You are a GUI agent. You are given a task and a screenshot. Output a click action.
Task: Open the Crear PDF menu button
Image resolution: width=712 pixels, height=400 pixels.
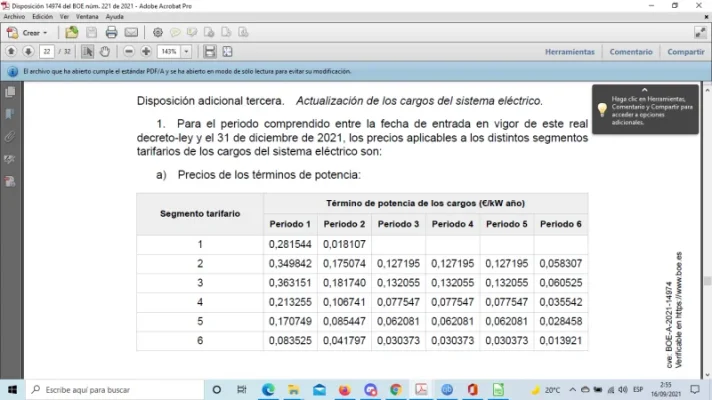[27, 33]
